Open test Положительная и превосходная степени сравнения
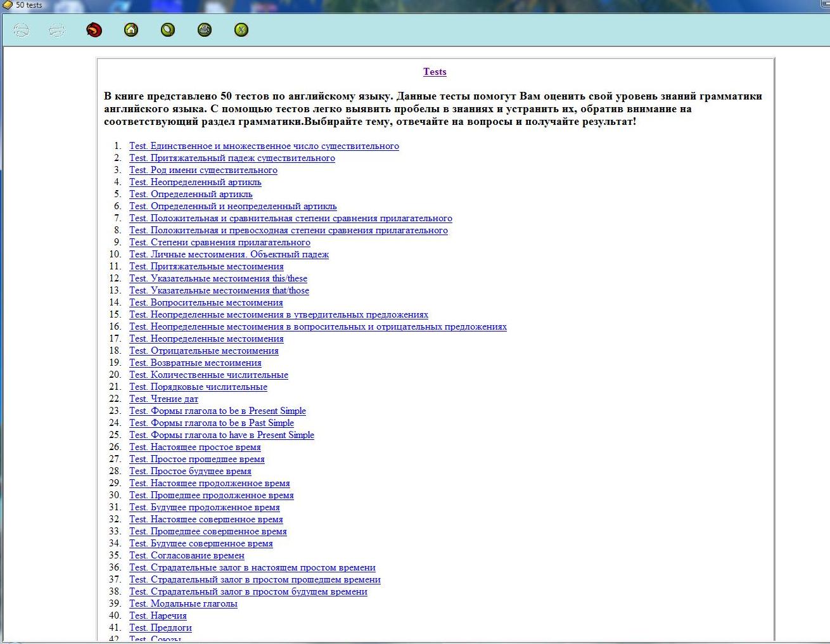This screenshot has width=830, height=644. tap(288, 230)
